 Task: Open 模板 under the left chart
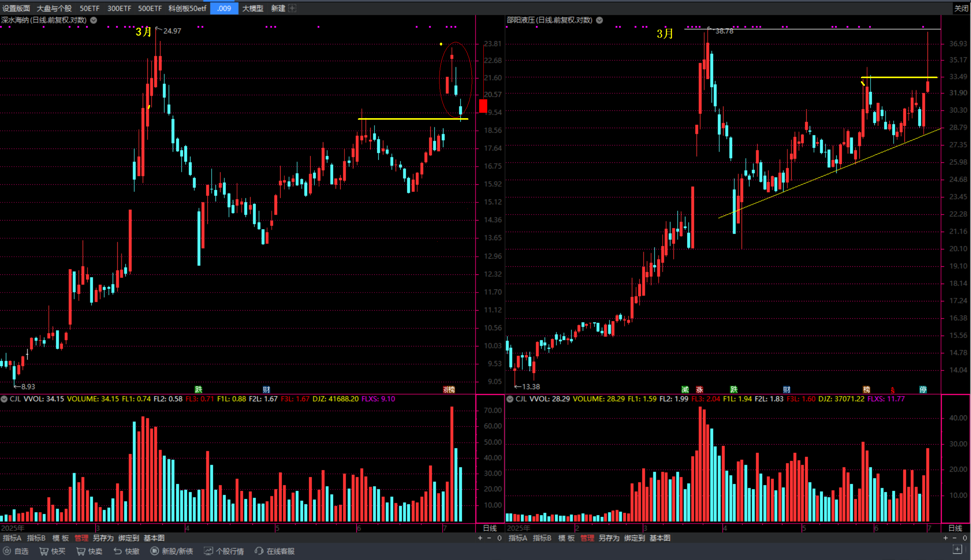pyautogui.click(x=60, y=538)
